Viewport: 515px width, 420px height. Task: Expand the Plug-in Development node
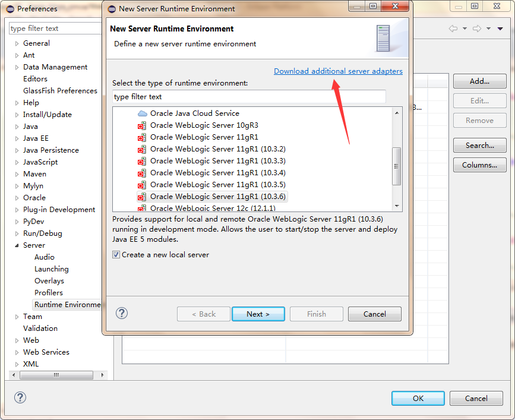[17, 210]
